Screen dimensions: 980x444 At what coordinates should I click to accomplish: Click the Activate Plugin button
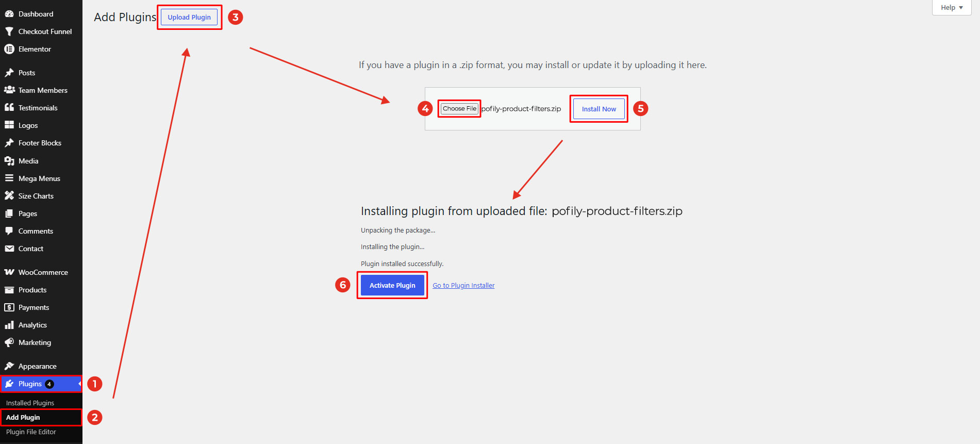coord(392,285)
